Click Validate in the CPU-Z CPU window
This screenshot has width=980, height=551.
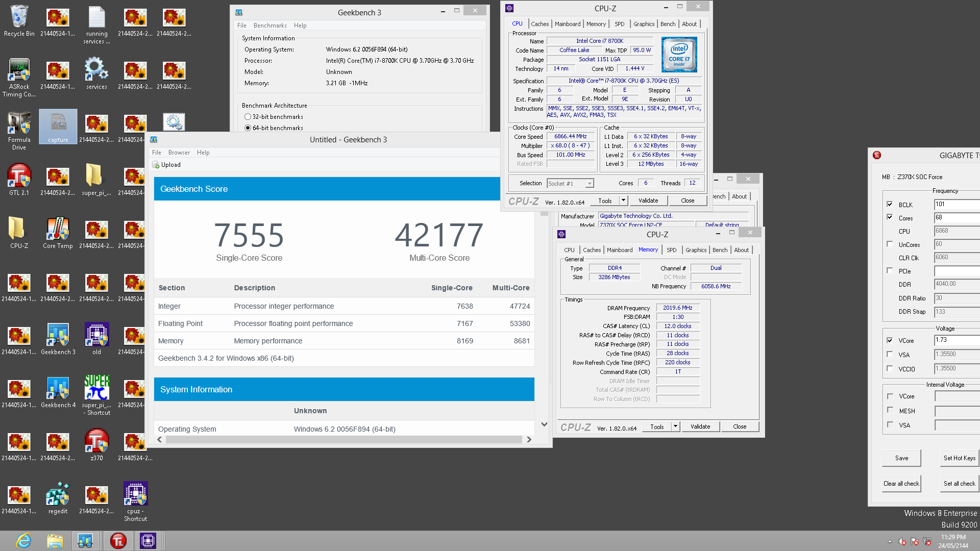coord(648,201)
